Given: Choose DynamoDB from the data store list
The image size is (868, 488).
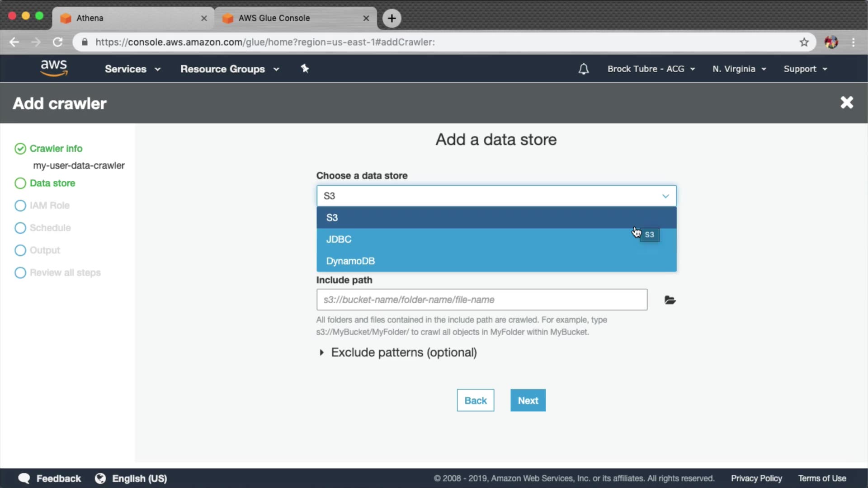Looking at the screenshot, I should point(350,261).
